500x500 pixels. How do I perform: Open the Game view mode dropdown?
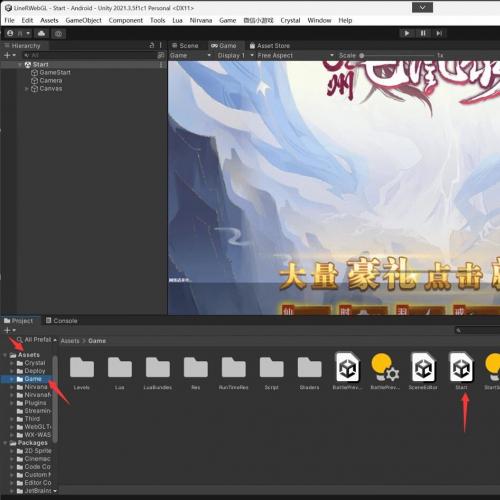point(190,56)
